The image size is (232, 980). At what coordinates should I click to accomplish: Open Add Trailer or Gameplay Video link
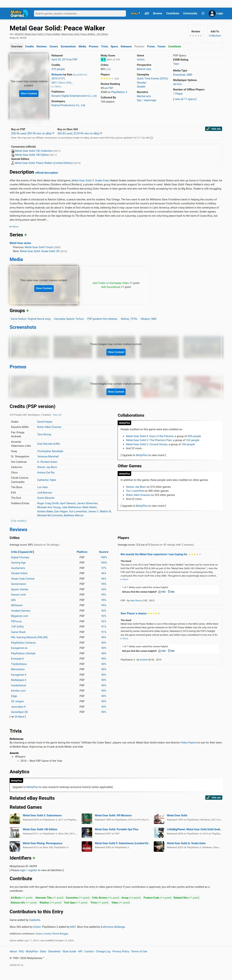pyautogui.click(x=111, y=283)
